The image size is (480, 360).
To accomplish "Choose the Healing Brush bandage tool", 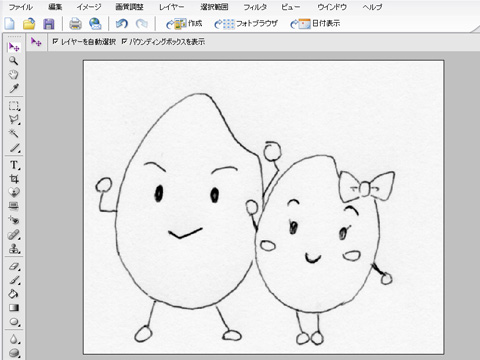I will tap(14, 235).
